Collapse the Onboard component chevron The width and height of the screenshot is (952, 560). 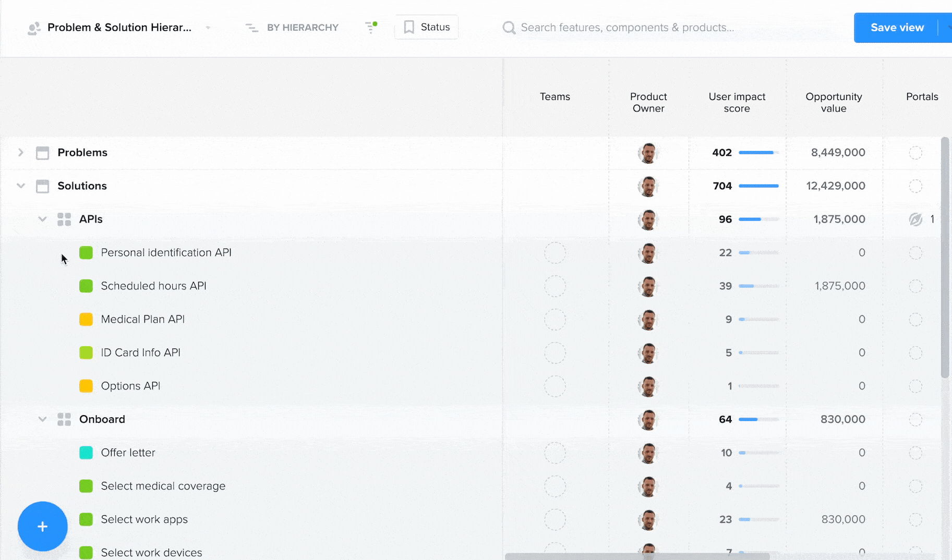pyautogui.click(x=42, y=419)
